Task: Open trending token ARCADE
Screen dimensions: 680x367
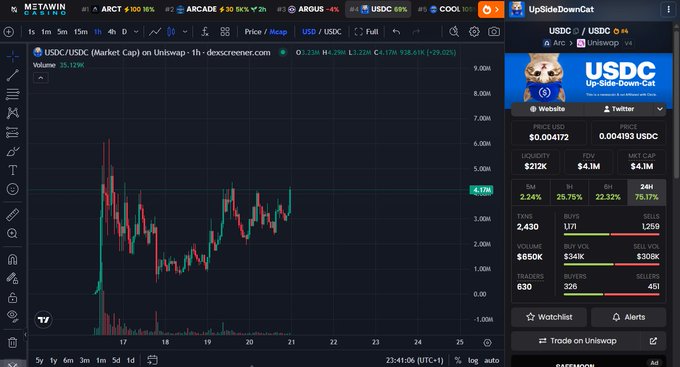Action: pos(215,9)
